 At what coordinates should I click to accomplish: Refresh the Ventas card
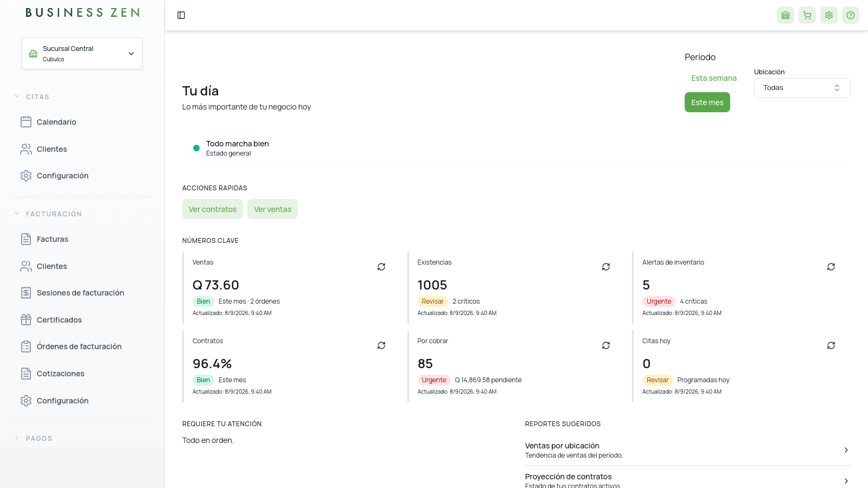(381, 267)
